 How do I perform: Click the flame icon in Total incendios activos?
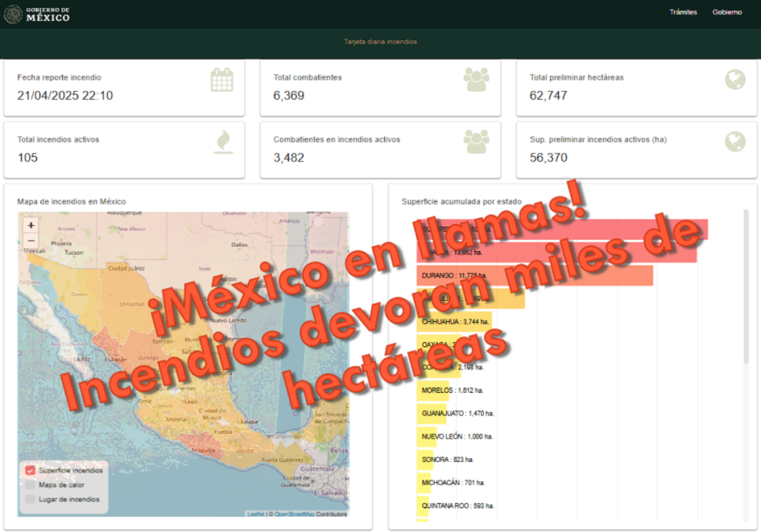point(223,142)
